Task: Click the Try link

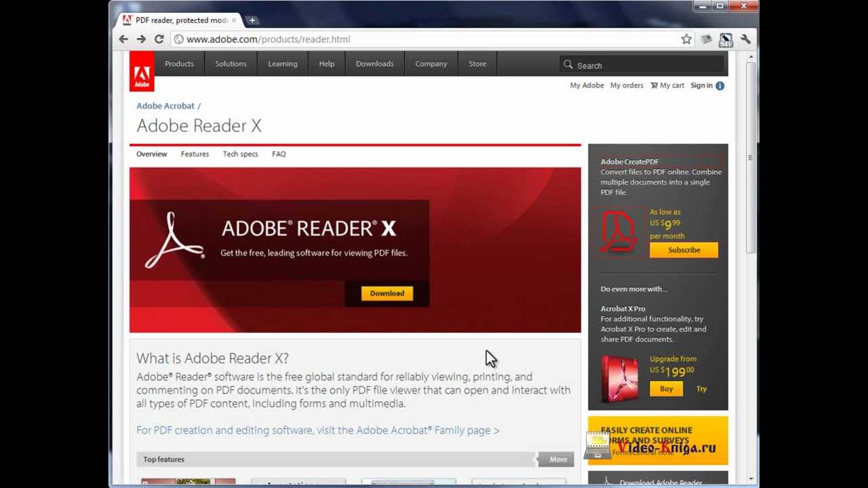Action: [701, 389]
